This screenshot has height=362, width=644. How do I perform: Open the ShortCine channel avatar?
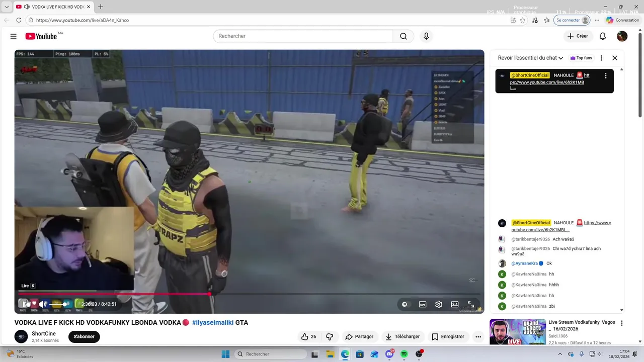click(x=21, y=337)
